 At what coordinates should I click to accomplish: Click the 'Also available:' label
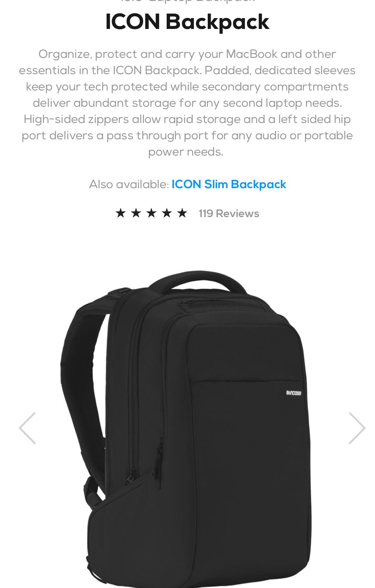pos(129,184)
